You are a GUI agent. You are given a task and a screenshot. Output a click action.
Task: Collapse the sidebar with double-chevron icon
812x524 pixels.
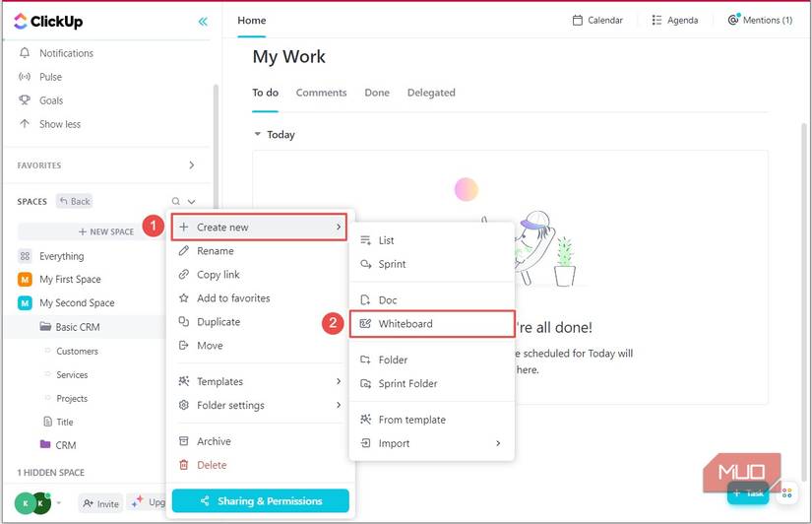(x=203, y=22)
